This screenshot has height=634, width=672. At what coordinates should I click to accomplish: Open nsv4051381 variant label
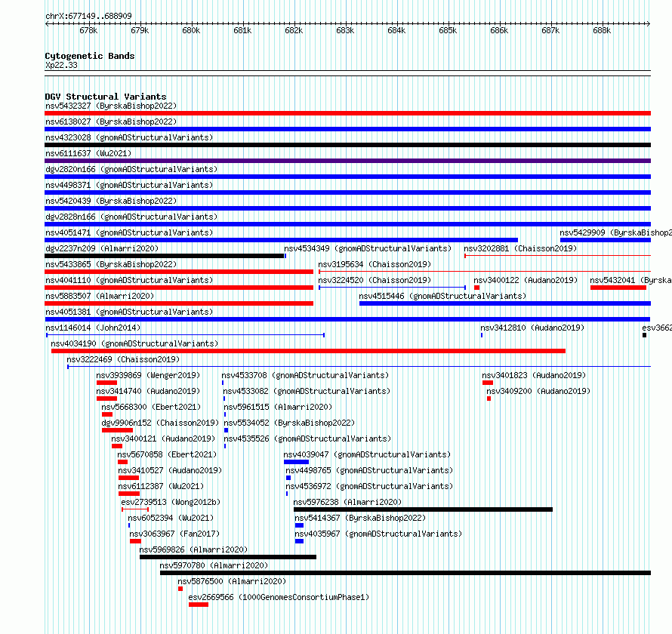point(129,312)
